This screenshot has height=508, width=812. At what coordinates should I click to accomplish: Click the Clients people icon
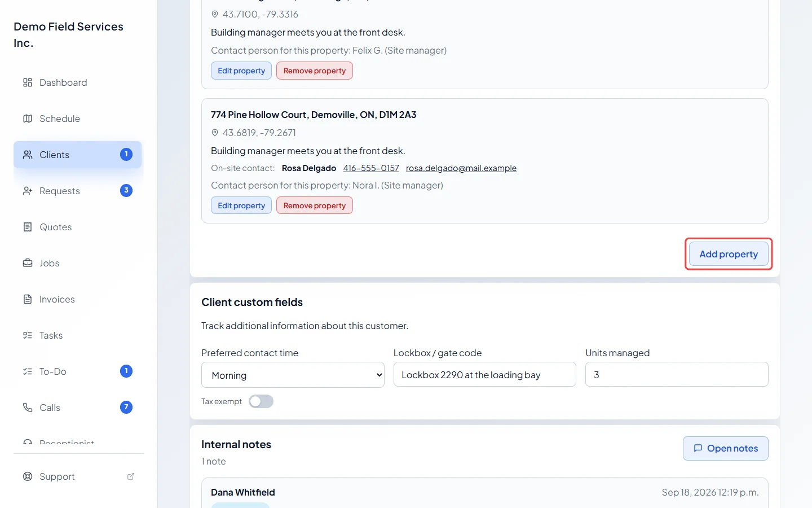click(28, 155)
